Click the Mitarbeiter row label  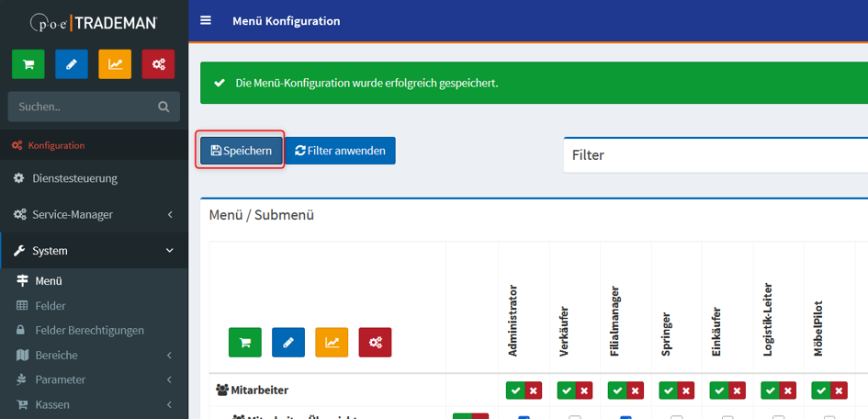[x=260, y=391]
